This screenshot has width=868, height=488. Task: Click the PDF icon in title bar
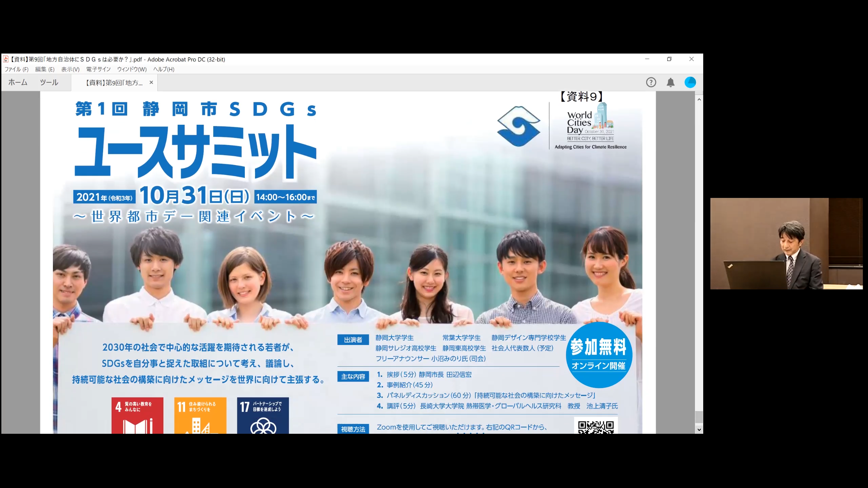point(6,59)
